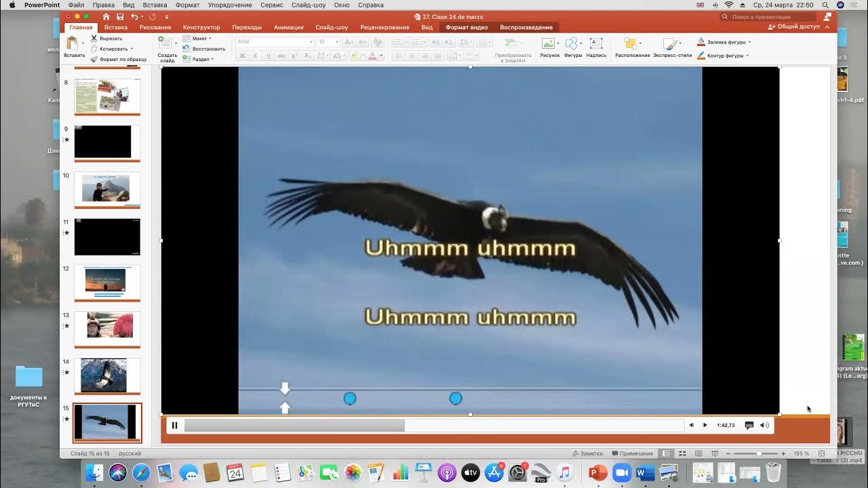Click the Undo arrow in title bar
This screenshot has height=488, width=868.
click(x=134, y=16)
